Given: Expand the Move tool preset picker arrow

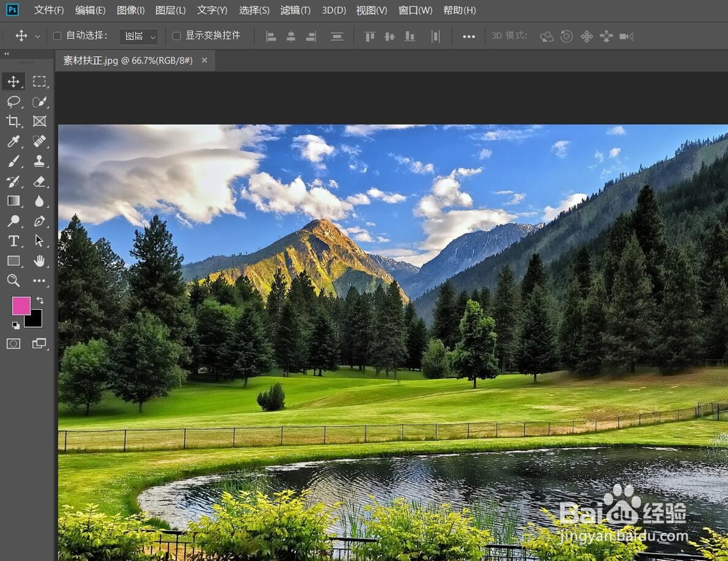Looking at the screenshot, I should pos(38,36).
